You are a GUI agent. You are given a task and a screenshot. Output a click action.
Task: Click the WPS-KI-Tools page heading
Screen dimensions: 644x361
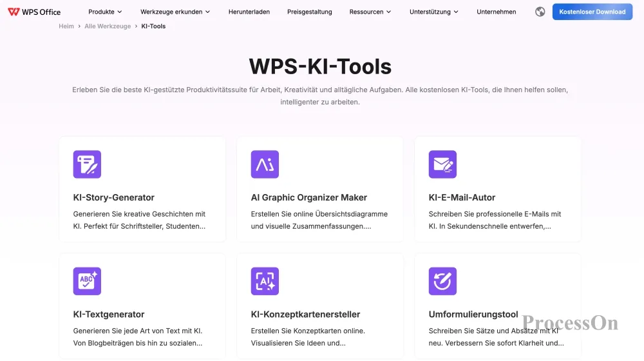(320, 66)
